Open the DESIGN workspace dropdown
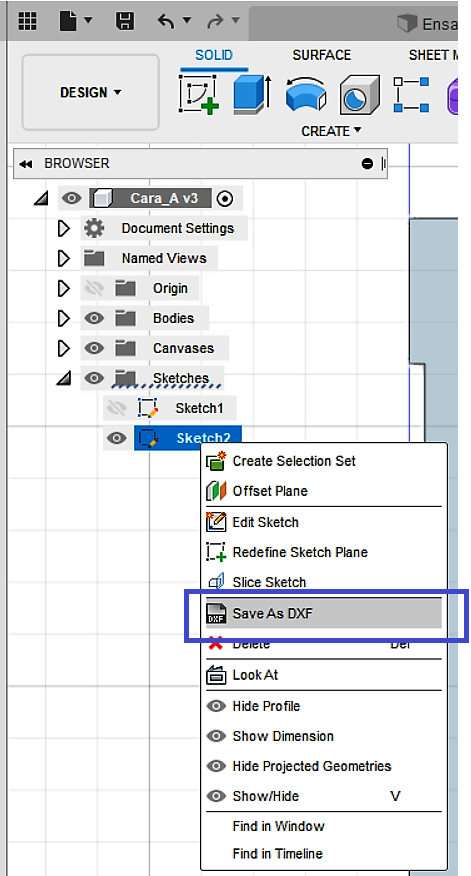This screenshot has width=471, height=876. (91, 92)
